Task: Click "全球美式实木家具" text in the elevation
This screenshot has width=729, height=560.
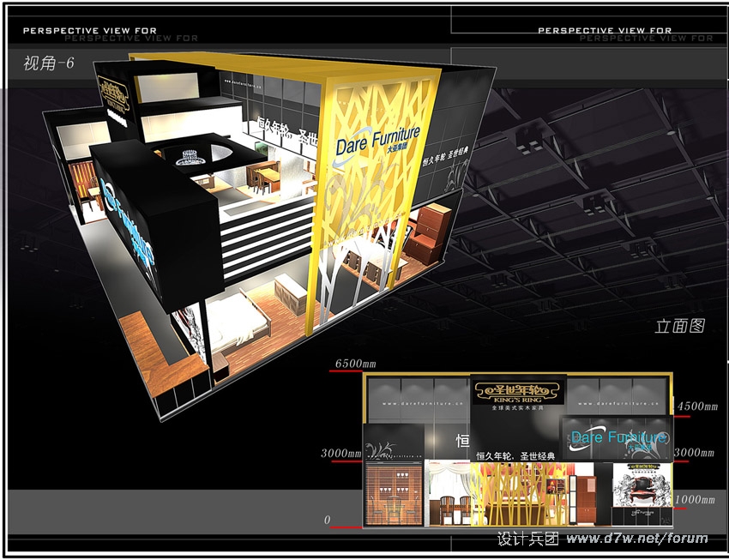Action: [517, 408]
